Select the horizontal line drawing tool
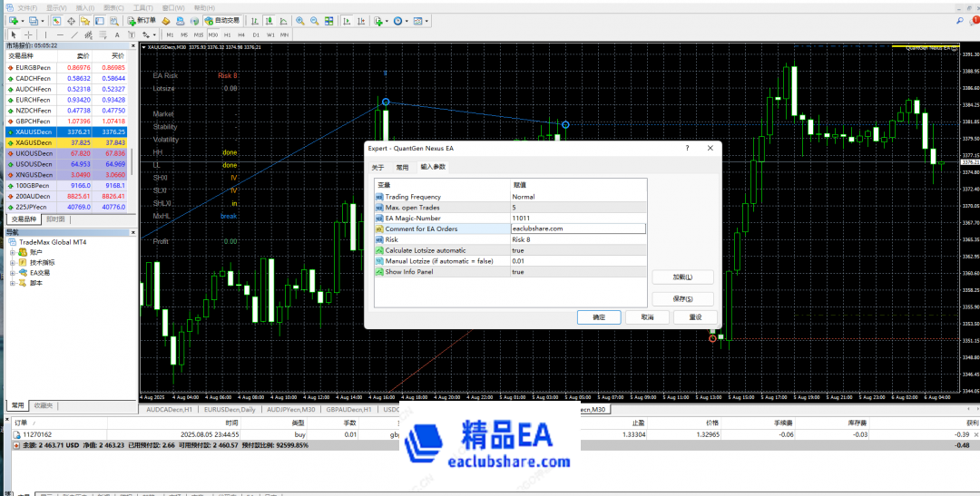 point(60,35)
